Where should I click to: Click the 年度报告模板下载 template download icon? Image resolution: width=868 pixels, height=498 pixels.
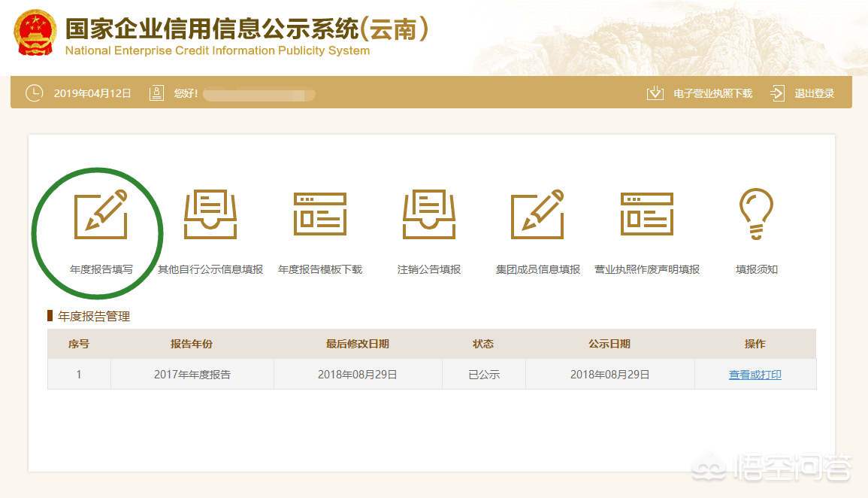tap(319, 214)
